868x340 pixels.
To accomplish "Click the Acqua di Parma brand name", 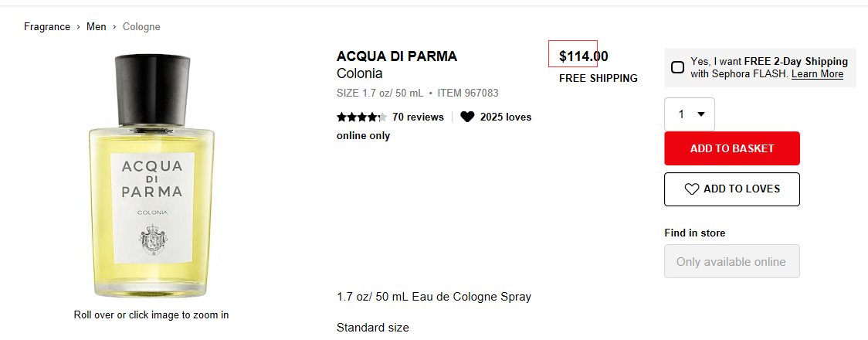I will point(397,56).
